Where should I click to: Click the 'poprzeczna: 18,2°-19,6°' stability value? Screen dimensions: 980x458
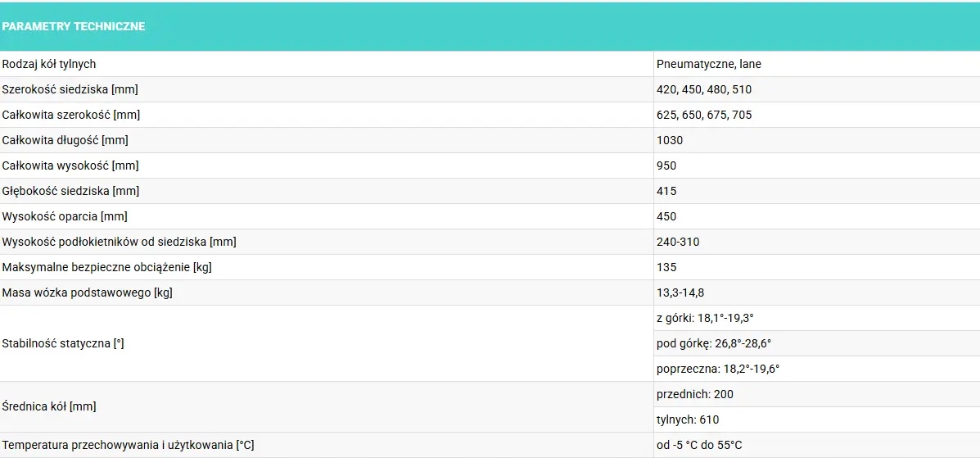[x=718, y=369]
